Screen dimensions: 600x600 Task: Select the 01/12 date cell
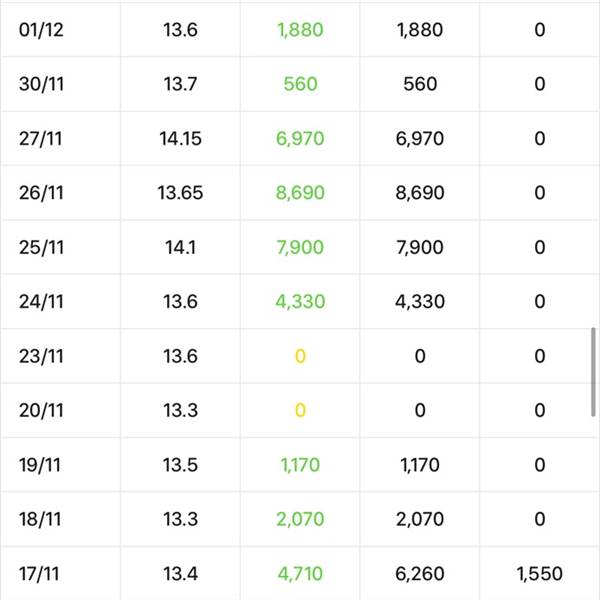41,30
